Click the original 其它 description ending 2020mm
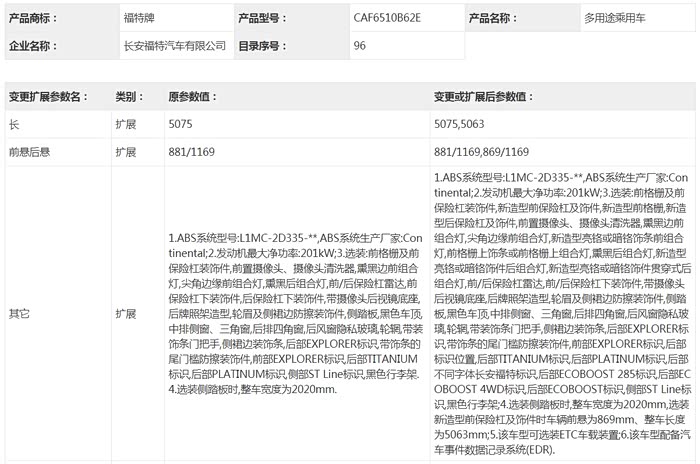Viewport: 700px width, 464px height. [296, 314]
